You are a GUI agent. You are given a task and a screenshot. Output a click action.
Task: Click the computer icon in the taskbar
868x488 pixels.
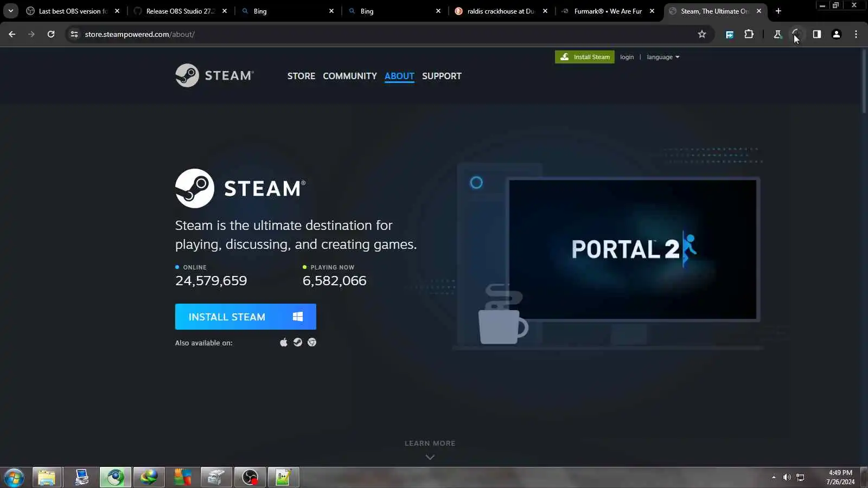(81, 478)
